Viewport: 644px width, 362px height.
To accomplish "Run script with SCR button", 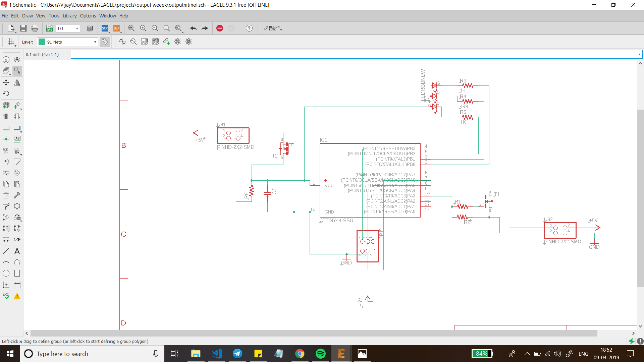I will 105,28.
